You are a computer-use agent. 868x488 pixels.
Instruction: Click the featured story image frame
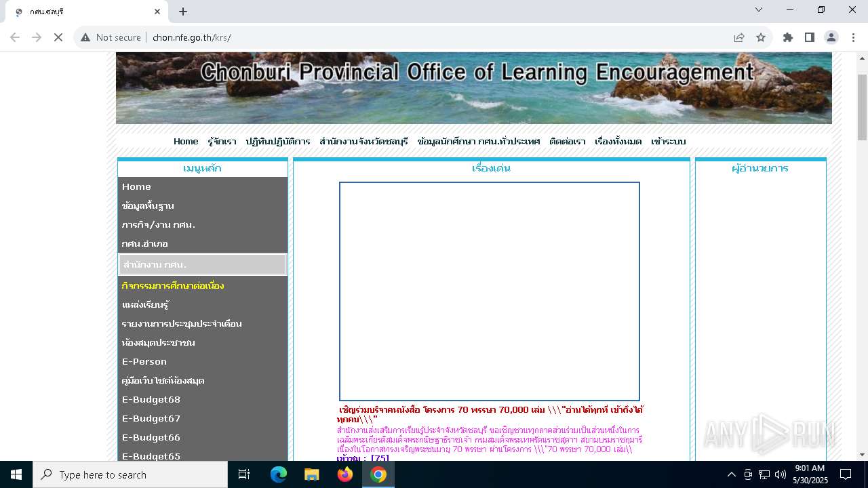click(x=490, y=291)
